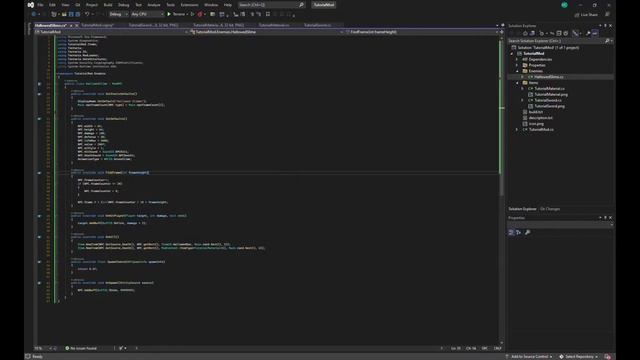
Task: Open the Debug menu
Action: 123,5
